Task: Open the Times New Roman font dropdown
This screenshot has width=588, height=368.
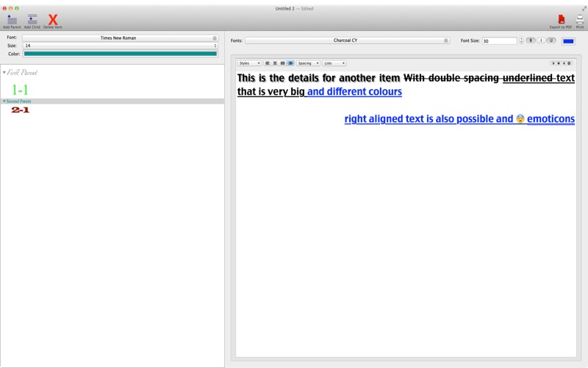Action: coord(120,38)
